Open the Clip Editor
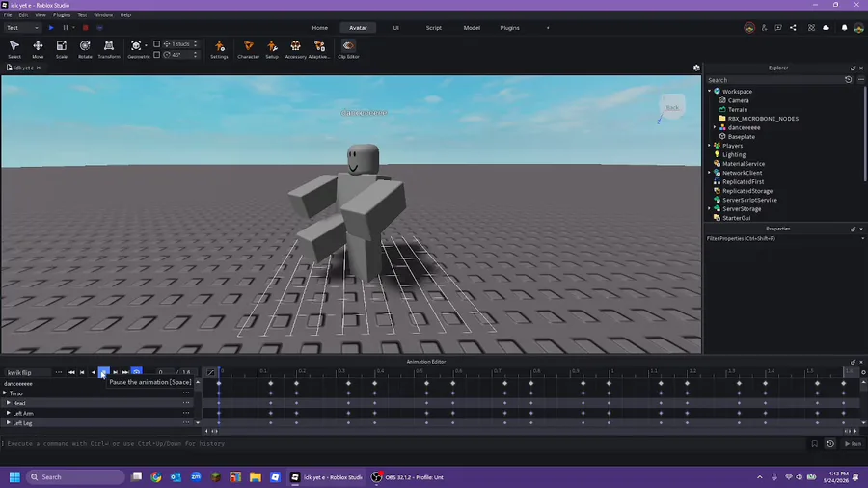Image resolution: width=868 pixels, height=488 pixels. (348, 48)
